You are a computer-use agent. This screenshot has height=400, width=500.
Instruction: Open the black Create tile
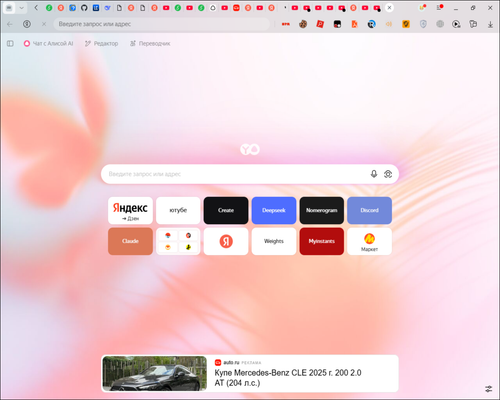(226, 210)
